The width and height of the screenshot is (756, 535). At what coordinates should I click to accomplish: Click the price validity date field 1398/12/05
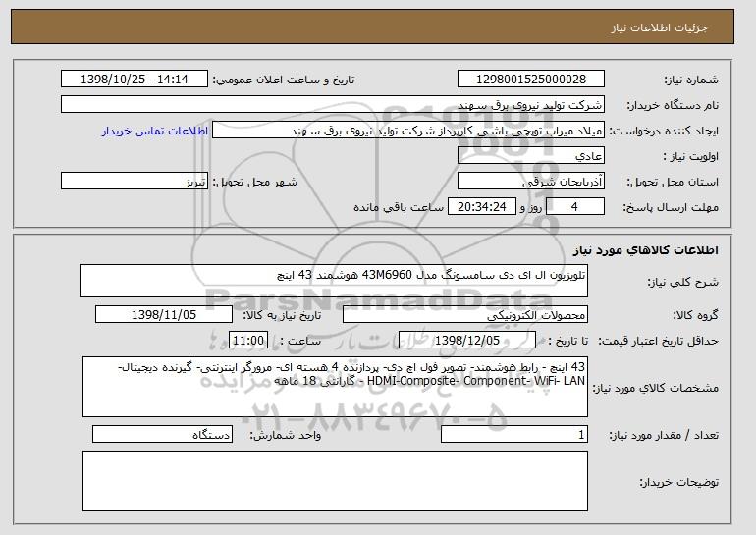tap(467, 341)
